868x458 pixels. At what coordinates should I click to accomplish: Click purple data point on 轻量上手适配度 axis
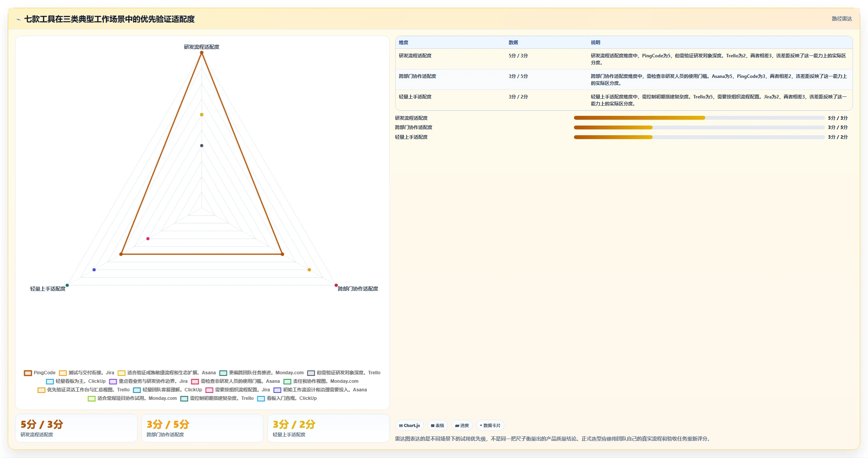tap(94, 270)
